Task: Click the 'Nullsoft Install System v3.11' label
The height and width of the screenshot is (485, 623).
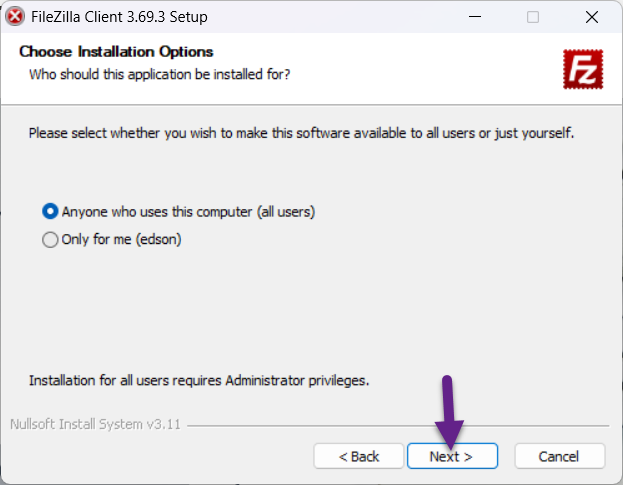Action: click(95, 424)
